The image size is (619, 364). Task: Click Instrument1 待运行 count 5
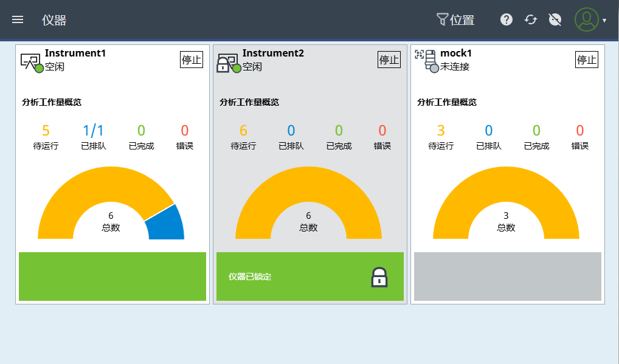coord(46,130)
